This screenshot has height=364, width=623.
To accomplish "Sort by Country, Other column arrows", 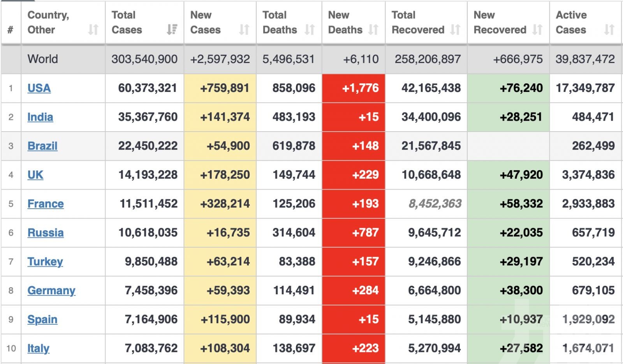I will click(x=93, y=30).
